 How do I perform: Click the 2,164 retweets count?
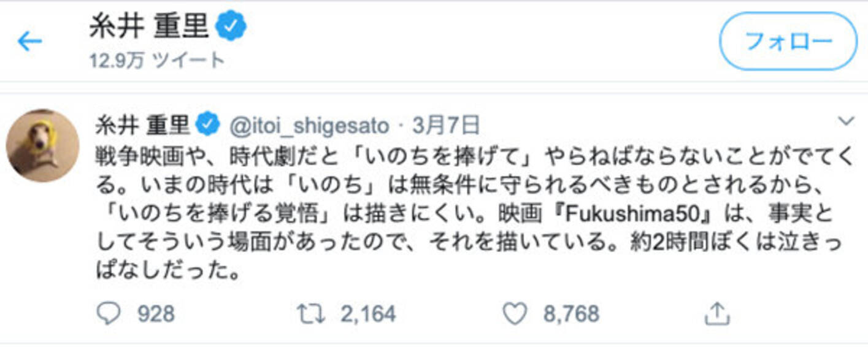[x=367, y=315]
